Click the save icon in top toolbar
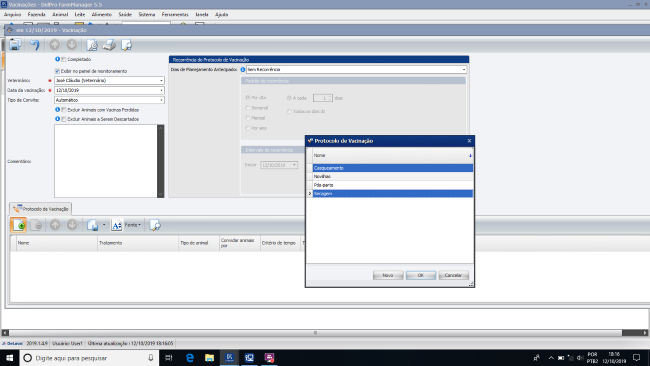Image resolution: width=650 pixels, height=366 pixels. (15, 45)
